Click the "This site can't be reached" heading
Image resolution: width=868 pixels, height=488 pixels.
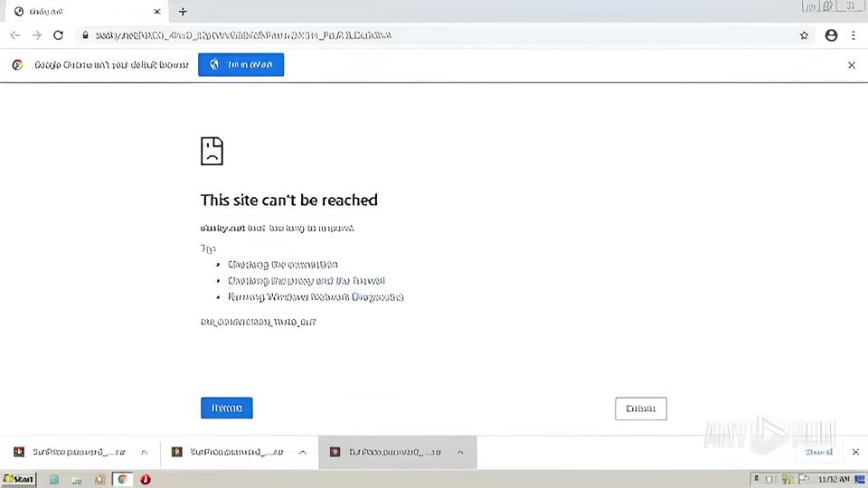click(289, 200)
